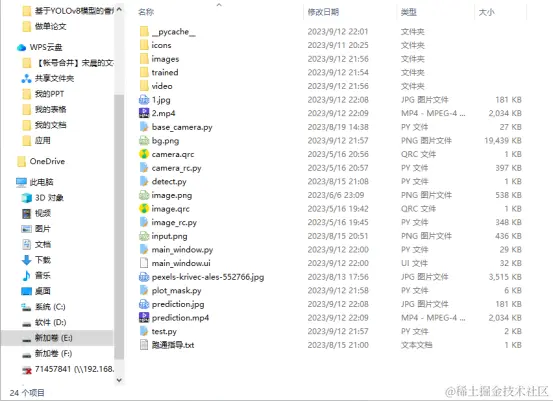
Task: Sort by 修改日期 column header
Action: 323,12
